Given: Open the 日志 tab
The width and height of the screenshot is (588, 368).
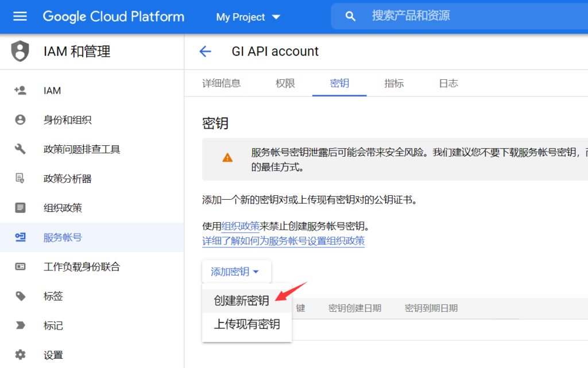Looking at the screenshot, I should click(x=448, y=84).
